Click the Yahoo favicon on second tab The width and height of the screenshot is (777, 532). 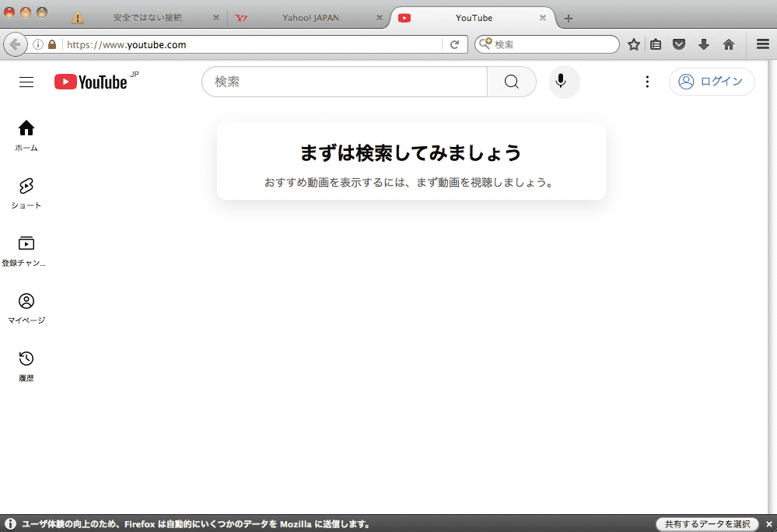coord(241,18)
